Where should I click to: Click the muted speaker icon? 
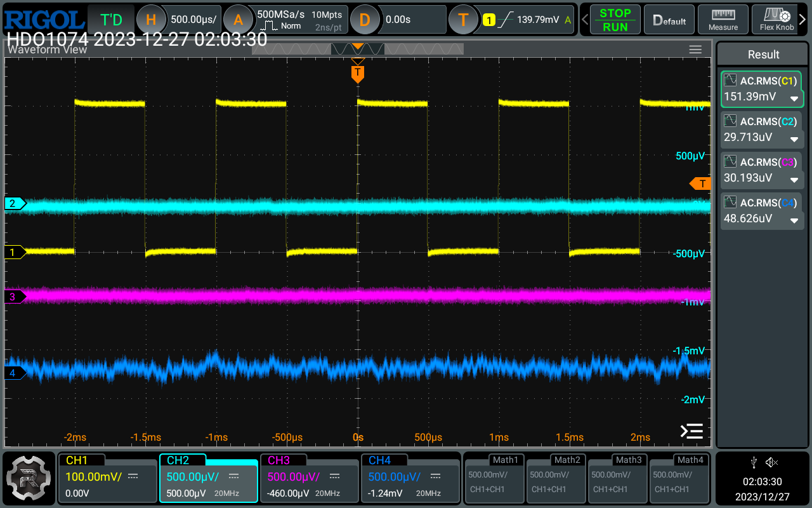pyautogui.click(x=772, y=462)
